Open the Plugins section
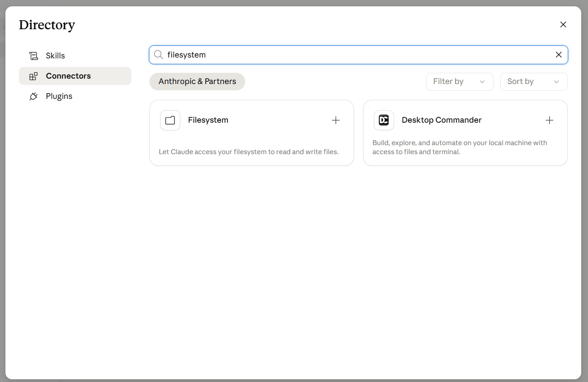The image size is (588, 382). [75, 96]
